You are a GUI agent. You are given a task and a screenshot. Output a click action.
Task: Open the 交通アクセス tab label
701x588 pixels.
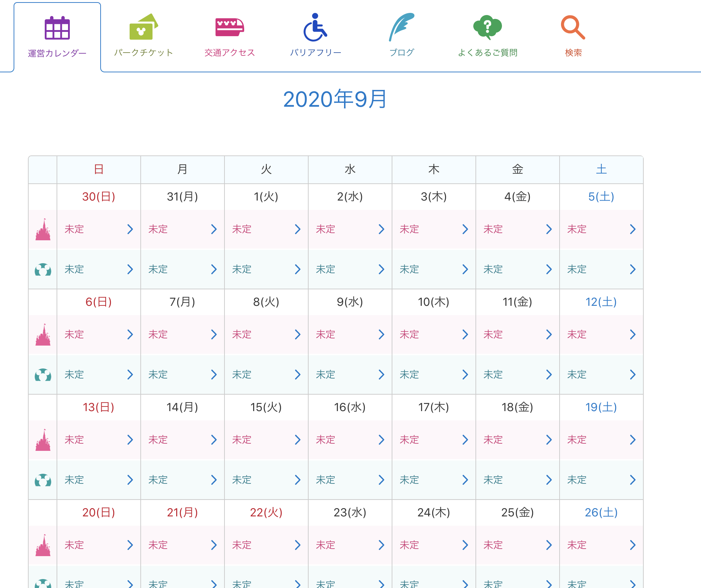click(x=229, y=53)
